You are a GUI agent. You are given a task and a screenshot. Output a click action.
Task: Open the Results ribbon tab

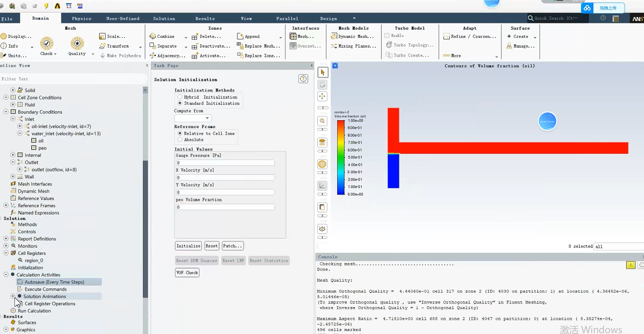(x=205, y=18)
